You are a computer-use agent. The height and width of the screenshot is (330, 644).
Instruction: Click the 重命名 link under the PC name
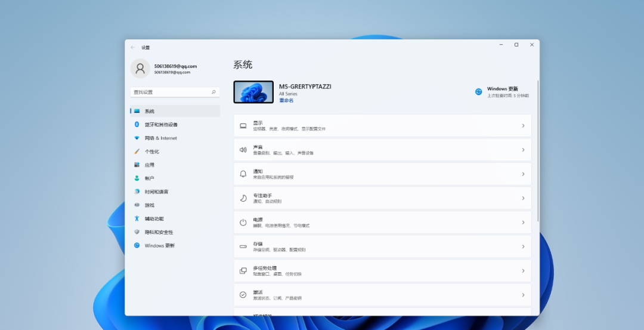pyautogui.click(x=286, y=101)
